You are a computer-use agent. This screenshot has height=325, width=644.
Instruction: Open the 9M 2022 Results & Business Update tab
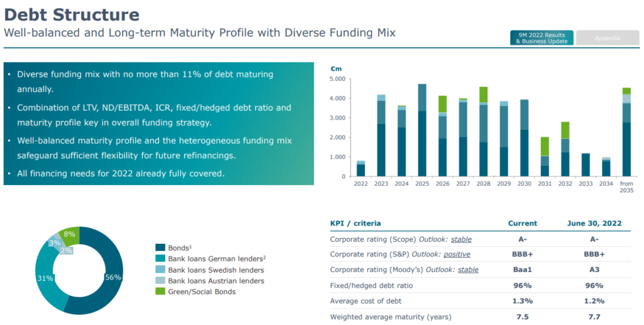541,38
